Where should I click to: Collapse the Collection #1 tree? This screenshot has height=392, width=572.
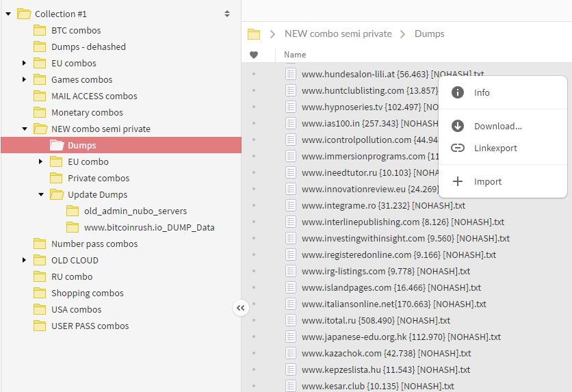tap(8, 14)
